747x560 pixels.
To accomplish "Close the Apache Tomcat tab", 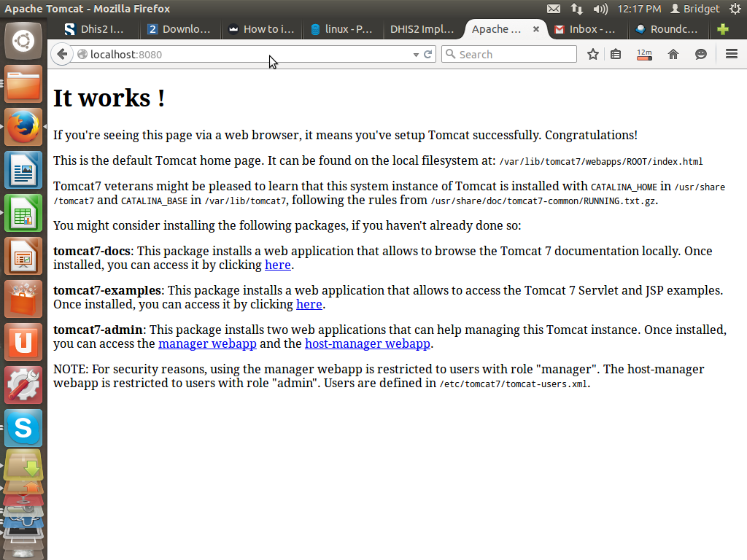I will (536, 29).
